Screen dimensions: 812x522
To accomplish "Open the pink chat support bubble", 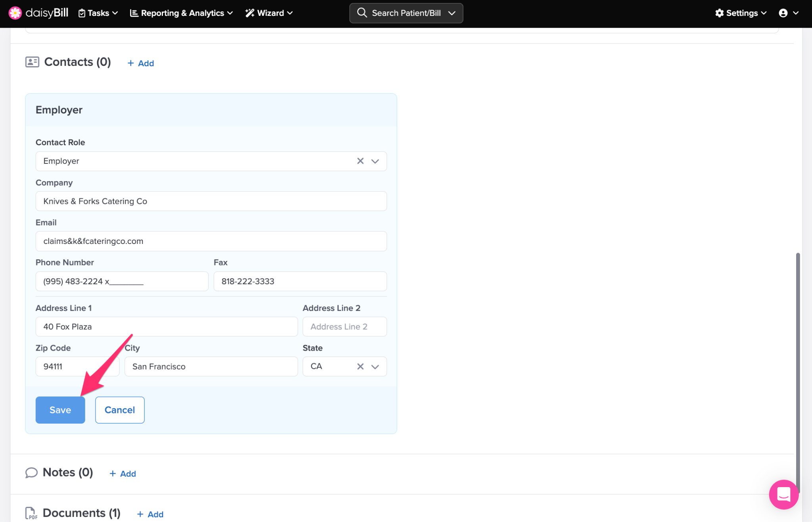I will (x=783, y=494).
